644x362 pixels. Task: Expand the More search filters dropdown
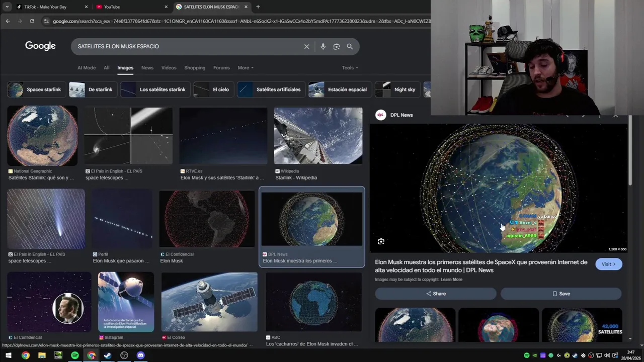[246, 68]
